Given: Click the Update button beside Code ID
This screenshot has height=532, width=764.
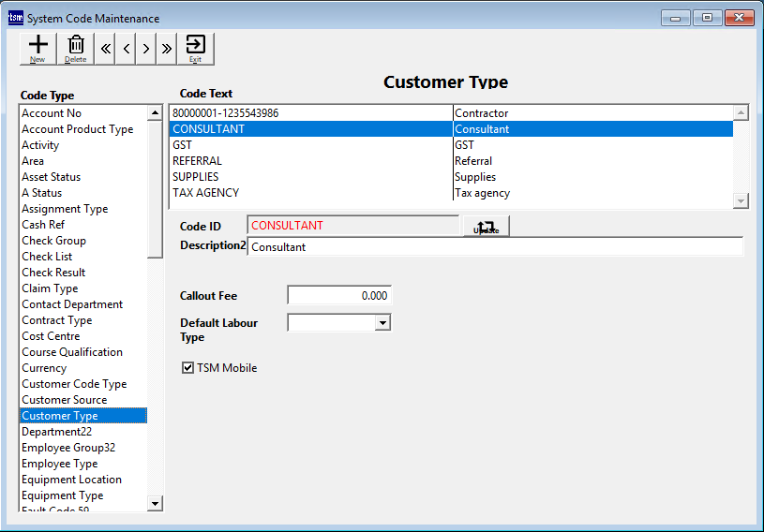Looking at the screenshot, I should point(487,227).
